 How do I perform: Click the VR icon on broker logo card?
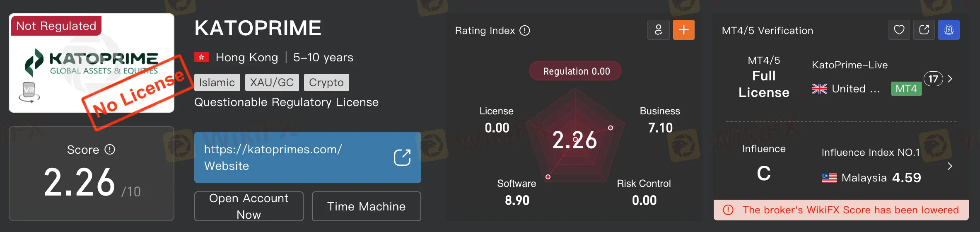click(x=29, y=92)
